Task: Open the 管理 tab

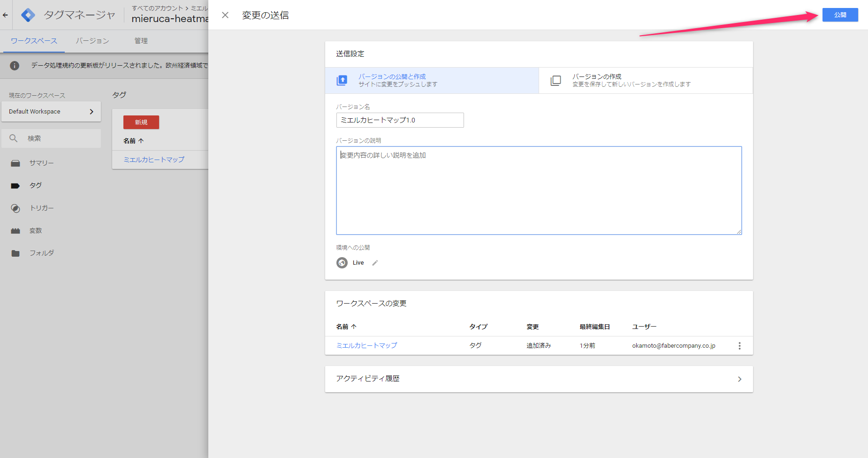Action: [141, 41]
